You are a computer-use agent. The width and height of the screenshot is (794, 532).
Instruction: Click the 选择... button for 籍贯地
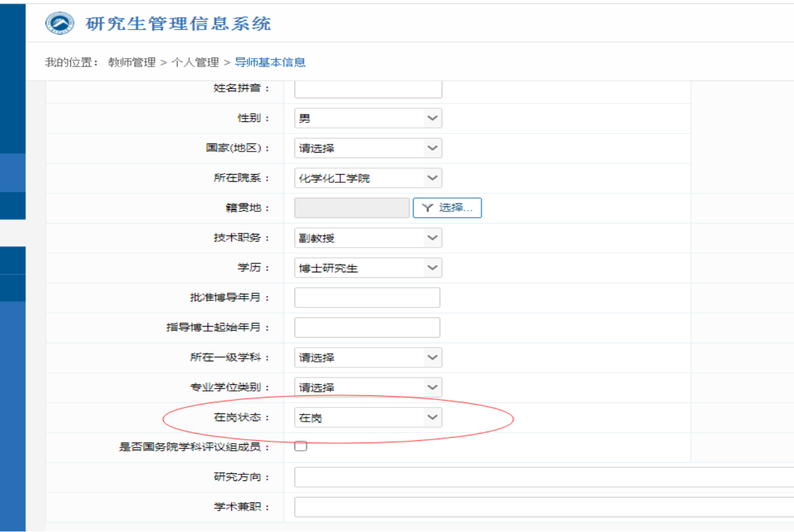click(447, 208)
